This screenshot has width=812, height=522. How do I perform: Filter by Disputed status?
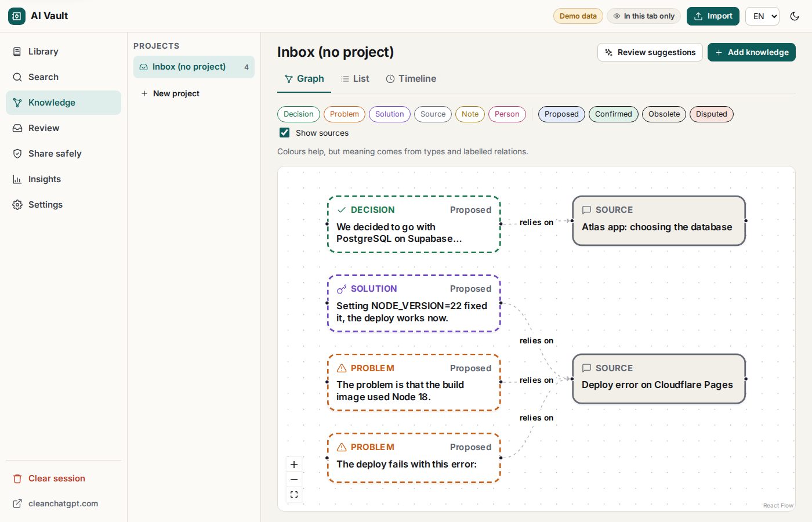coord(712,114)
